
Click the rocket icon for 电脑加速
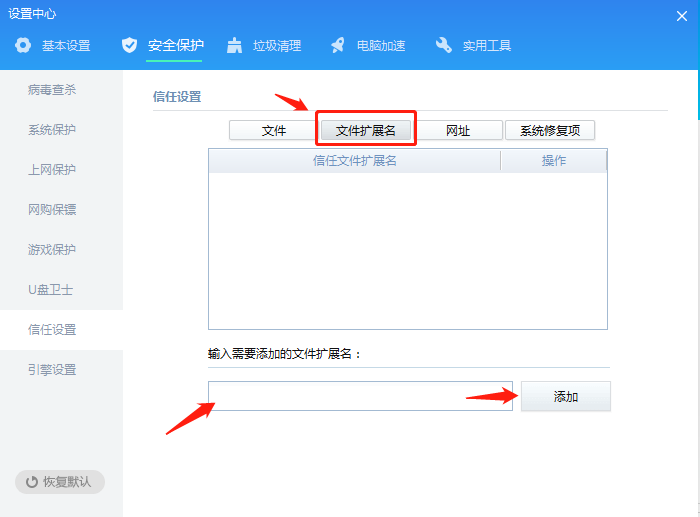pos(338,45)
